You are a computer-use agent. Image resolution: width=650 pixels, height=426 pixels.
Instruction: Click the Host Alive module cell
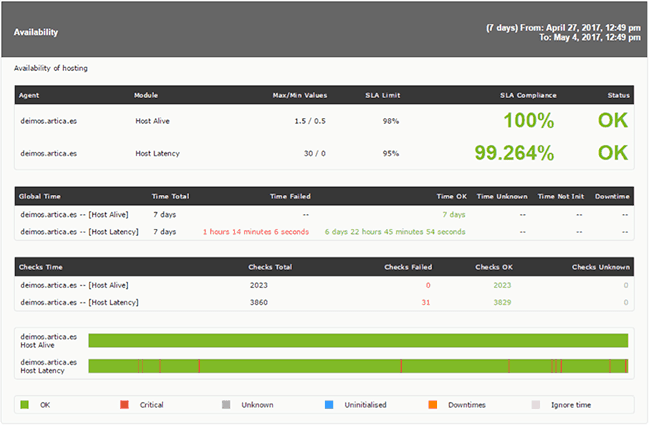point(153,121)
